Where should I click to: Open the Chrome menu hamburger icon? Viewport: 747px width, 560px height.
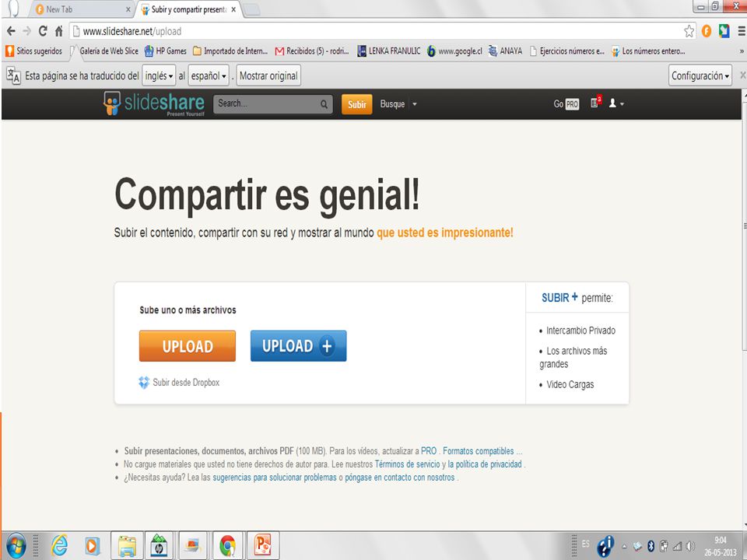tap(742, 31)
